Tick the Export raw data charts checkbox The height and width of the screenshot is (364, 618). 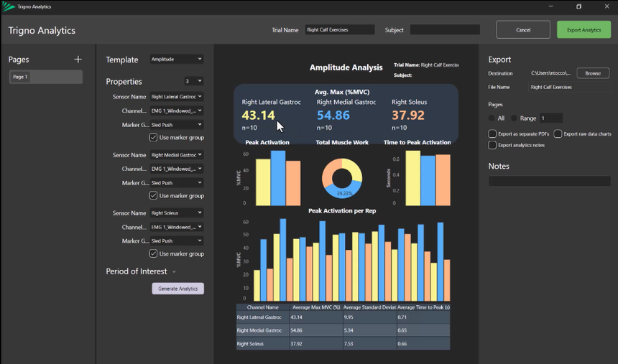click(558, 134)
